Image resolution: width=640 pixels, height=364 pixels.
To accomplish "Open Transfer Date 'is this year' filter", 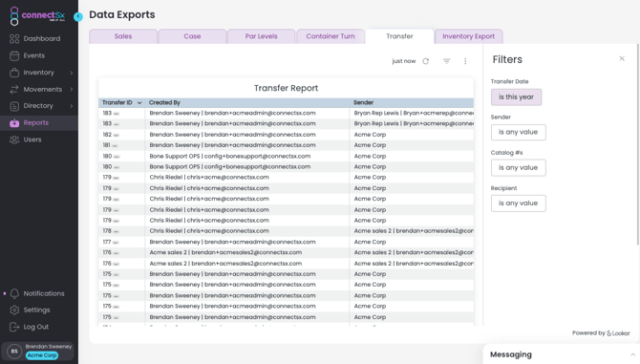I will click(517, 97).
